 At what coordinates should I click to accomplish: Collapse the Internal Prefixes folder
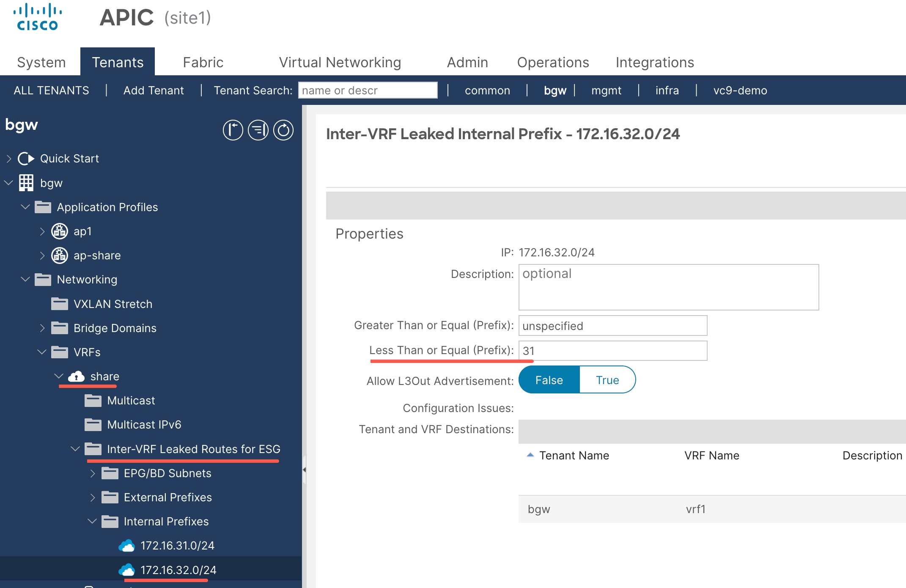click(92, 522)
